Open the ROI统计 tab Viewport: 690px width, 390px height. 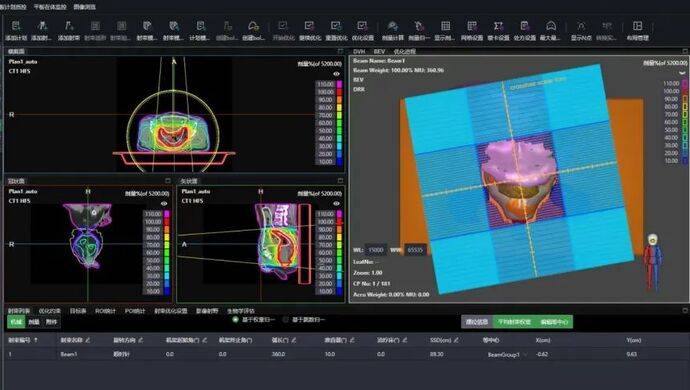[105, 311]
